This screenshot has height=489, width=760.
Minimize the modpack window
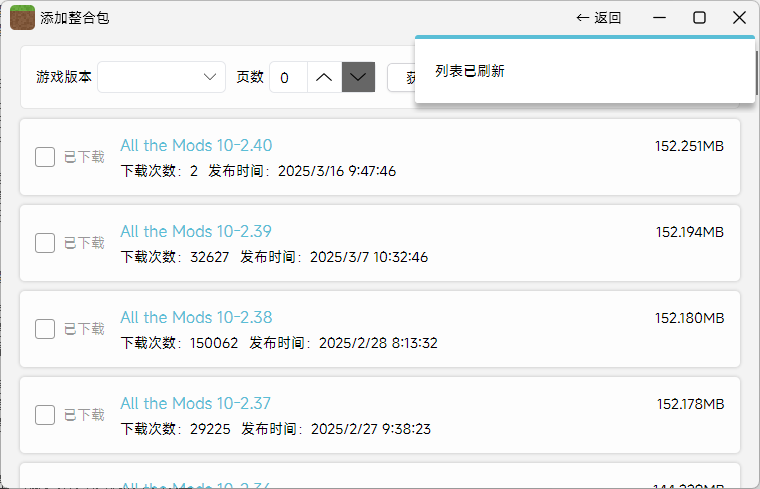[660, 17]
